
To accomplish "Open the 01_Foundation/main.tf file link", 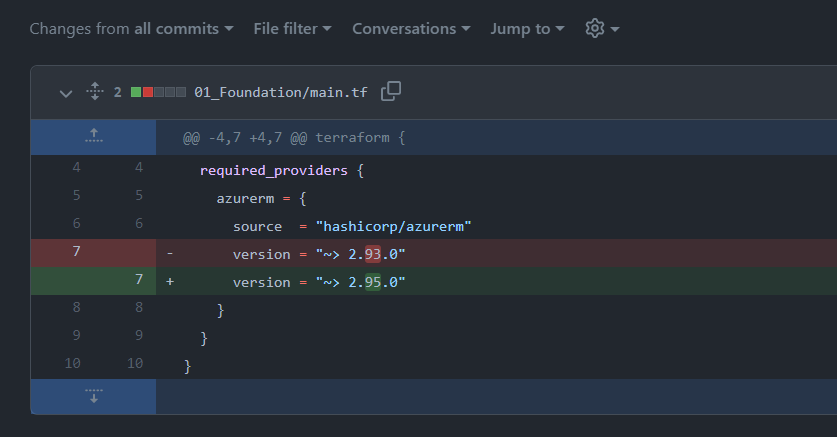I will click(x=281, y=92).
